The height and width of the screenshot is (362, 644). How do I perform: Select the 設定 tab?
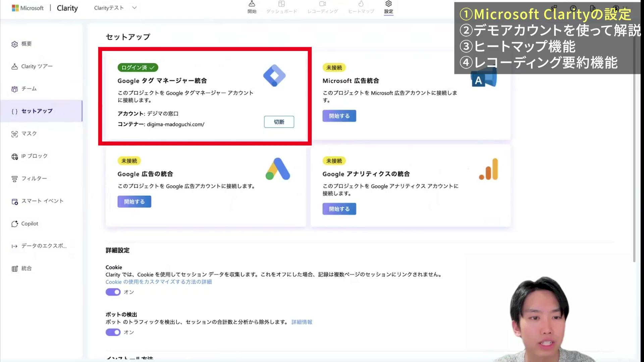tap(388, 7)
